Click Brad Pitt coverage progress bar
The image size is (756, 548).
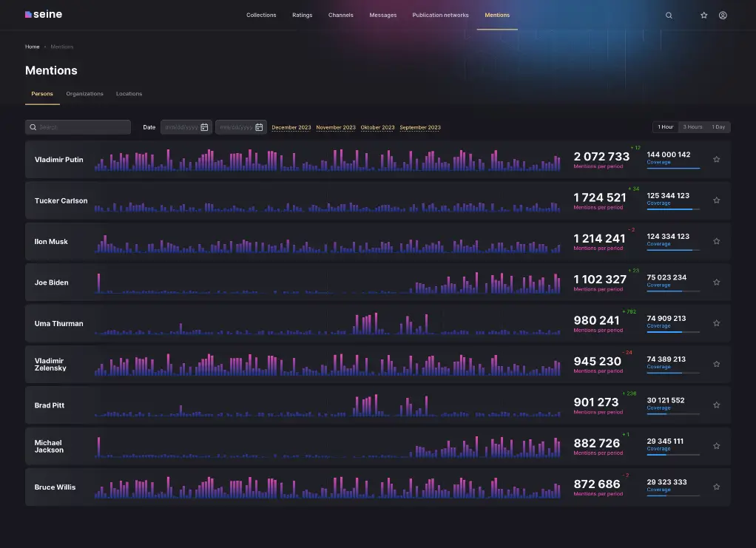click(x=673, y=414)
